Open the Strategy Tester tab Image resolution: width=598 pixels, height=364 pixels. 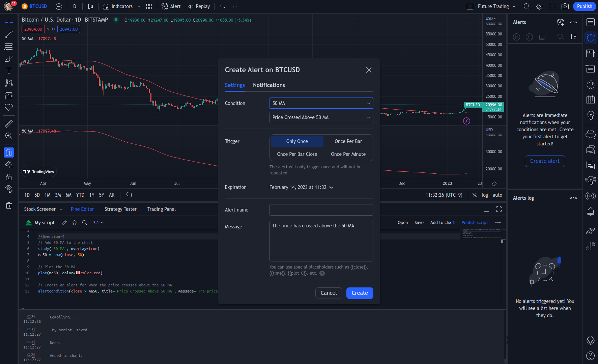click(120, 209)
